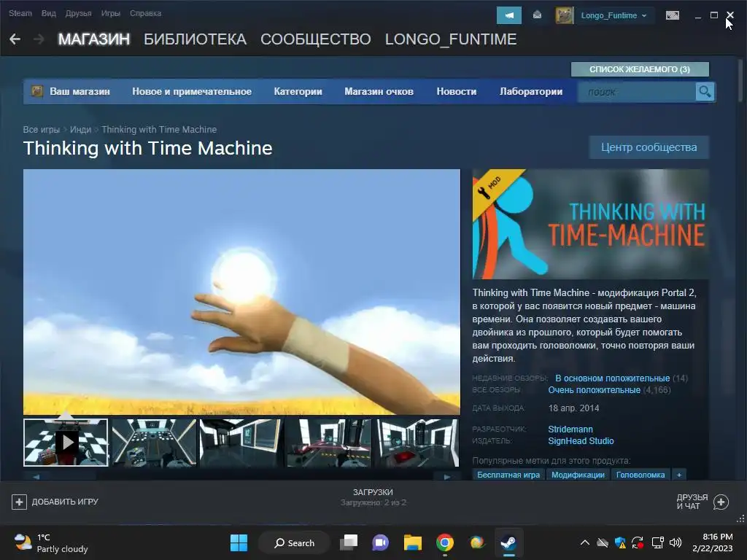Click the Thinking with Time Machine breadcrumb
The height and width of the screenshot is (560, 747).
pos(159,130)
